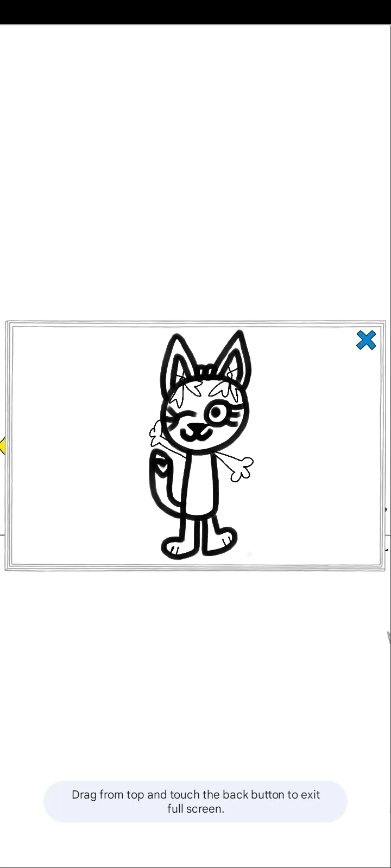Tap the winking cat drawing
This screenshot has width=391, height=868.
201,444
